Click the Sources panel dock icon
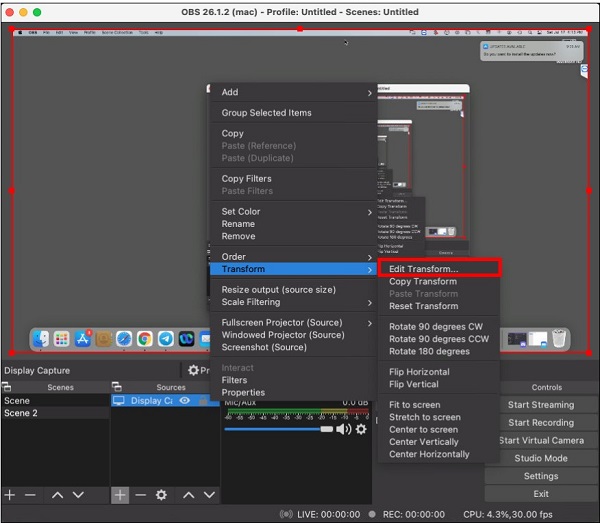 click(116, 387)
